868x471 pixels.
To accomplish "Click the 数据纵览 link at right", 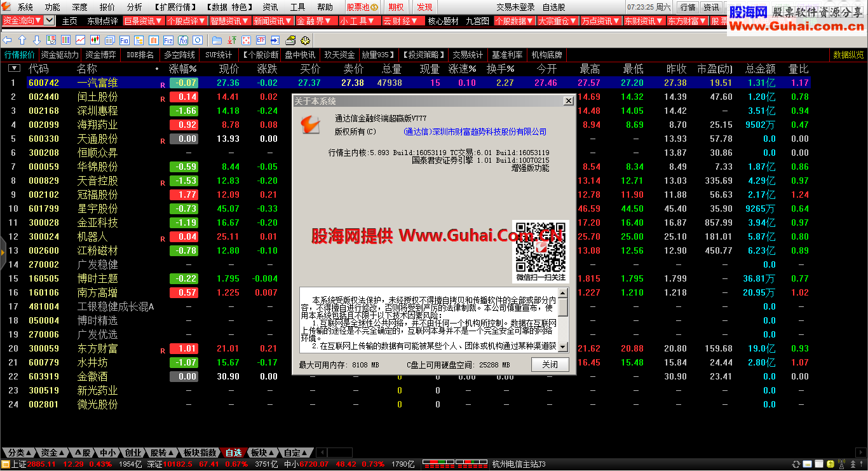I will 848,55.
